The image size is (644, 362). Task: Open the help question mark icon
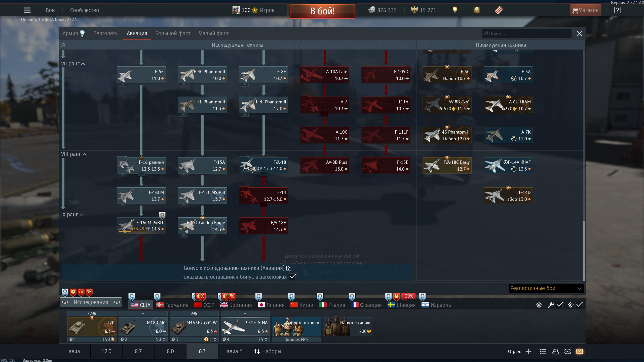(x=617, y=10)
